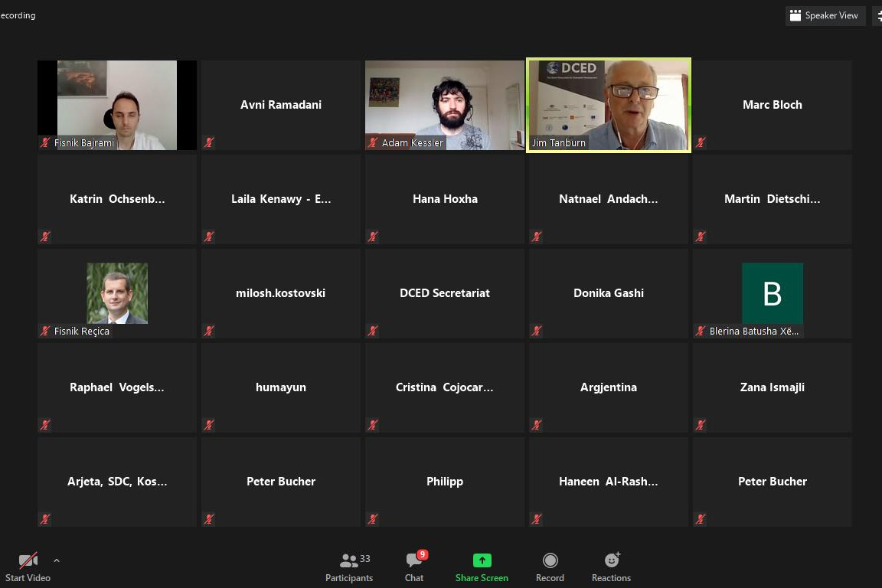Click Fisnik Reçica's profile photo tile

tap(116, 293)
